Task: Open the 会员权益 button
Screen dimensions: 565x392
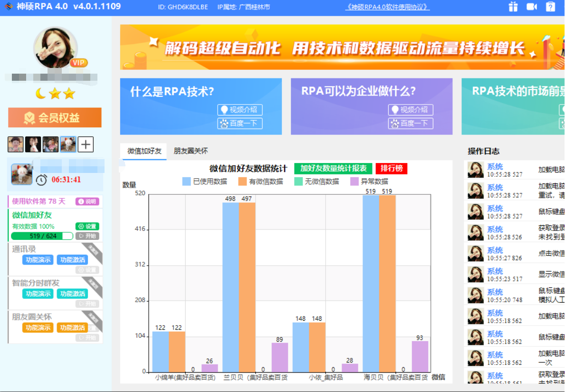Action: pos(55,117)
